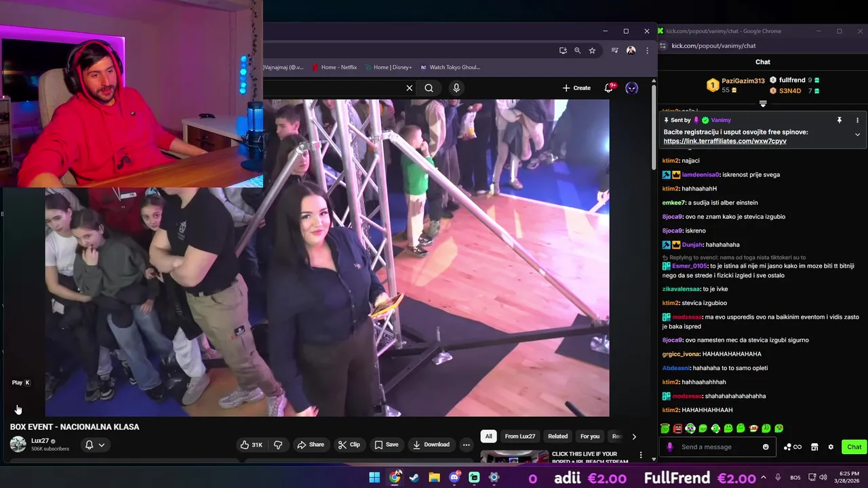Image resolution: width=868 pixels, height=488 pixels.
Task: Open more actions ellipsis under video
Action: pos(466,445)
